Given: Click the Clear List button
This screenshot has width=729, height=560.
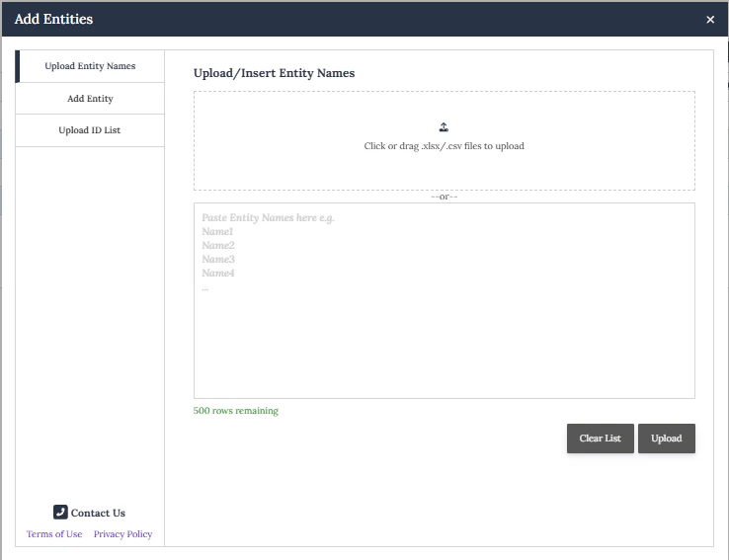Looking at the screenshot, I should [x=600, y=439].
